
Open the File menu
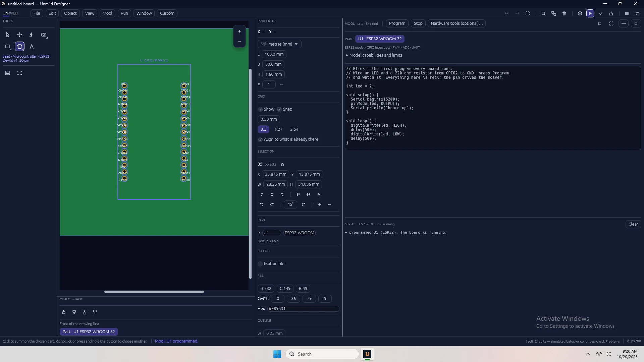[x=37, y=13]
